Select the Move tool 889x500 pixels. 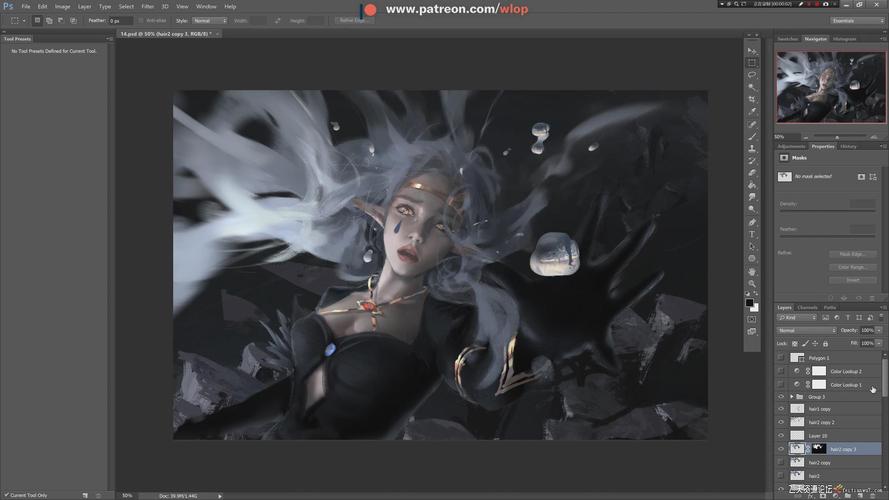752,50
